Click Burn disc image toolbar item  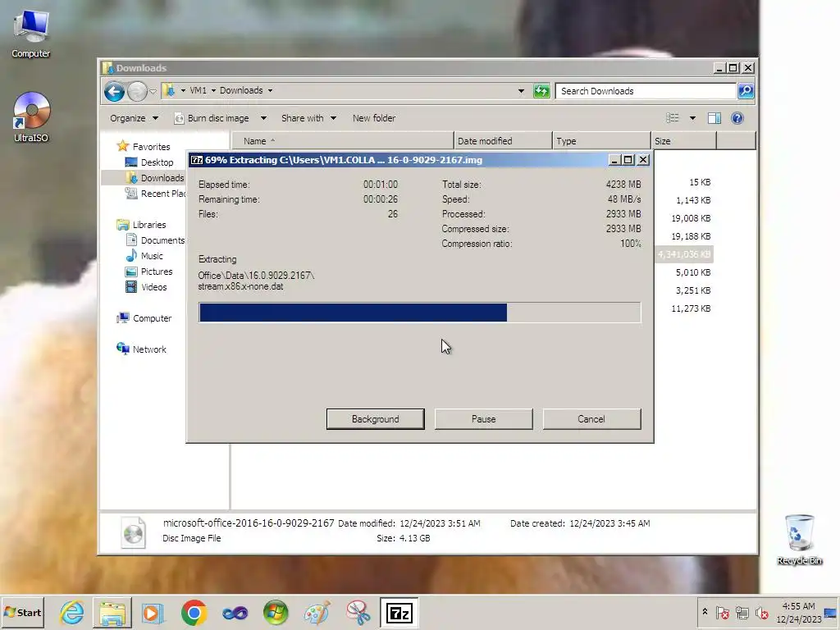(212, 118)
